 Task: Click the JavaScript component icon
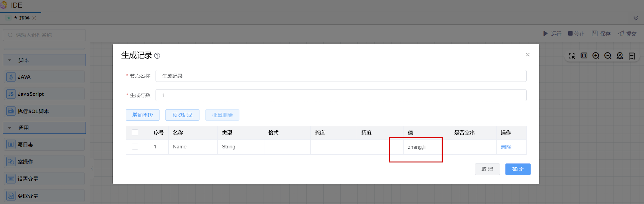click(11, 94)
